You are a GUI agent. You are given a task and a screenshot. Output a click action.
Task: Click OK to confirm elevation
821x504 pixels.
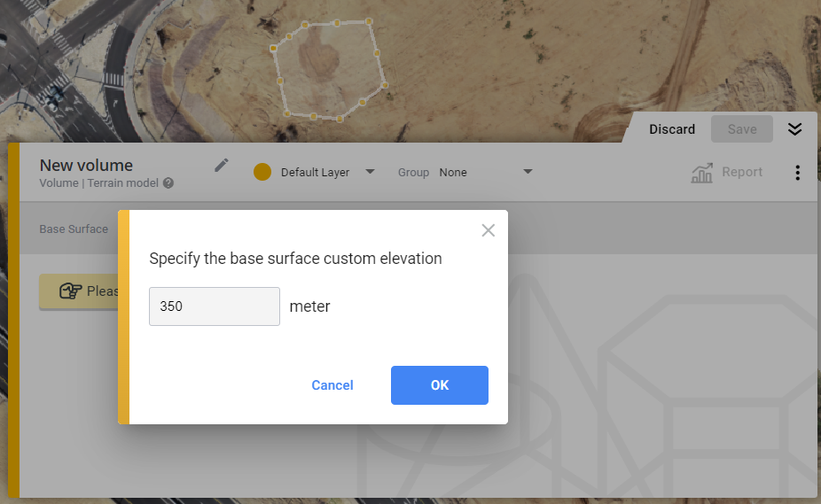click(439, 385)
